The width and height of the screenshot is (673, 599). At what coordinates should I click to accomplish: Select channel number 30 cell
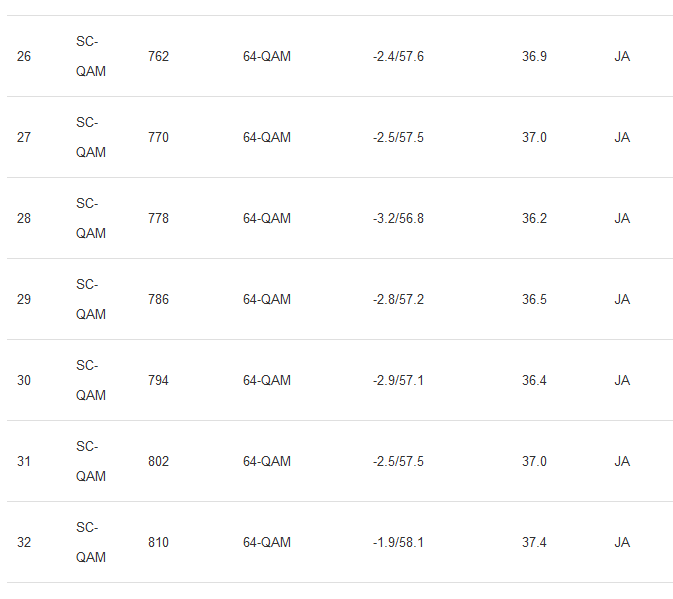click(x=24, y=380)
